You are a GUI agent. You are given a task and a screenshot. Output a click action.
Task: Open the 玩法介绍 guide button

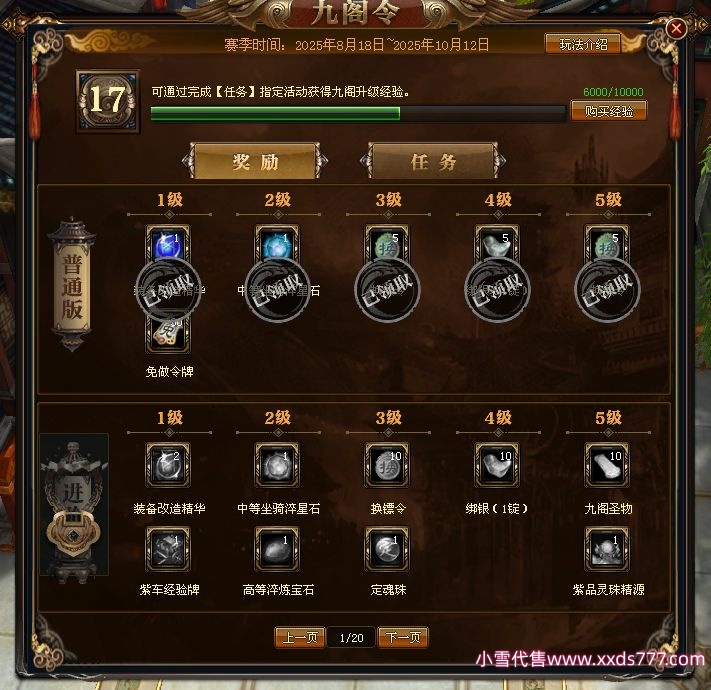pos(583,44)
